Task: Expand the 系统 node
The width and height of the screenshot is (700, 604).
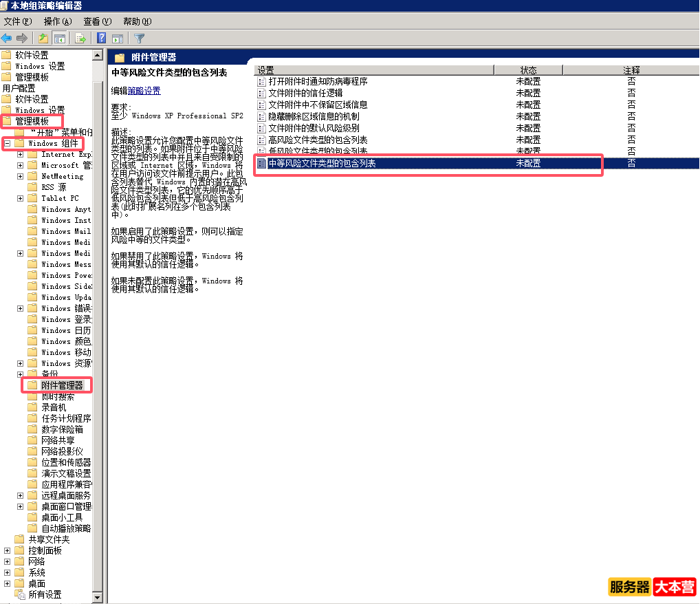Action: click(7, 573)
